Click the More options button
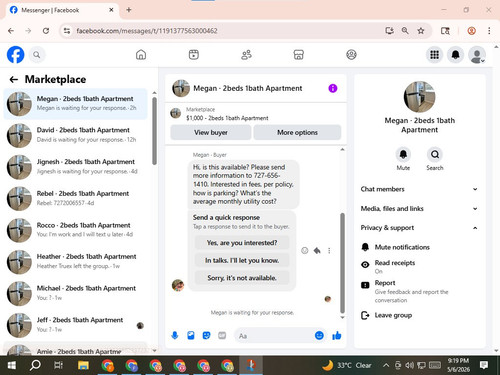Image resolution: width=500 pixels, height=375 pixels. tap(297, 132)
